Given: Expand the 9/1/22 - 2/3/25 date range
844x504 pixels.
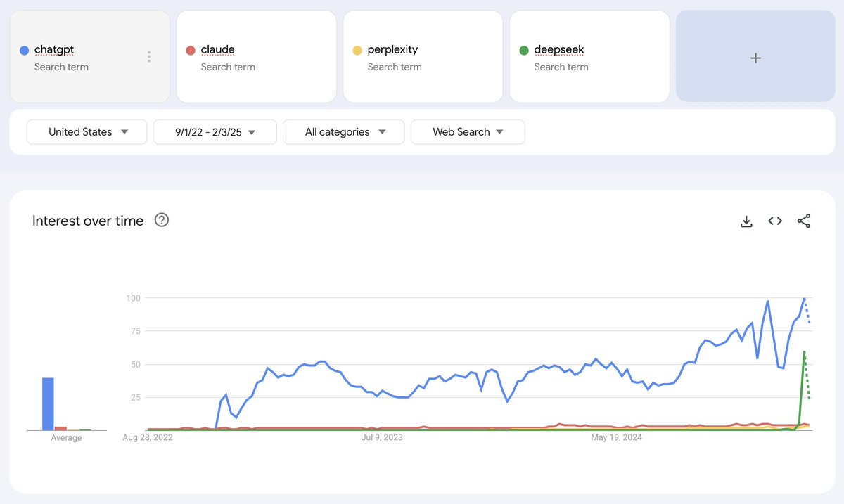Looking at the screenshot, I should (x=215, y=132).
